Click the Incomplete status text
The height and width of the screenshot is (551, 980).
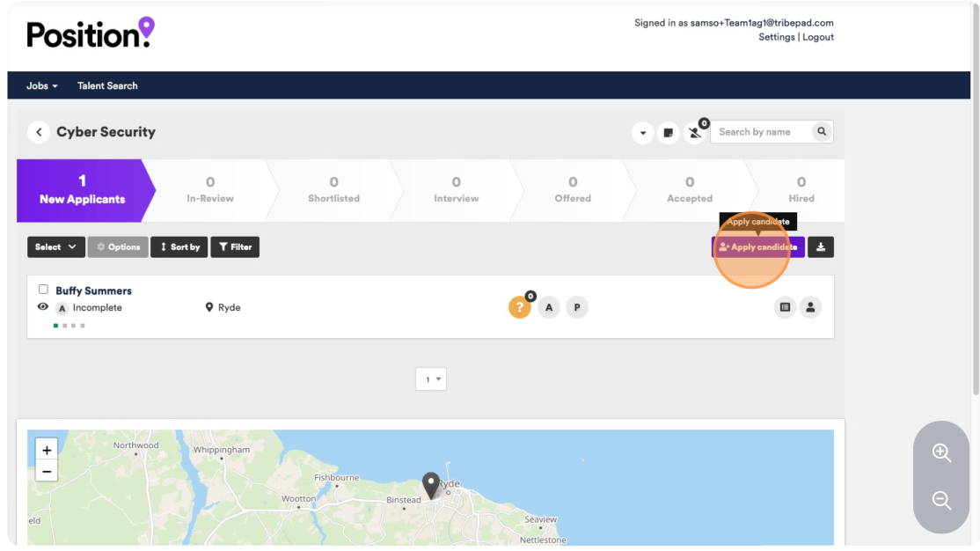pos(98,308)
